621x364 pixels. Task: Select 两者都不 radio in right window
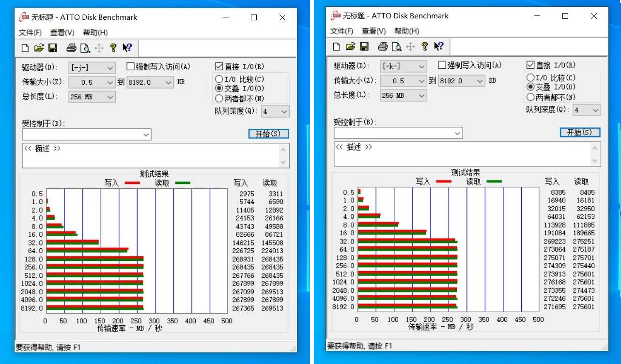pyautogui.click(x=530, y=97)
